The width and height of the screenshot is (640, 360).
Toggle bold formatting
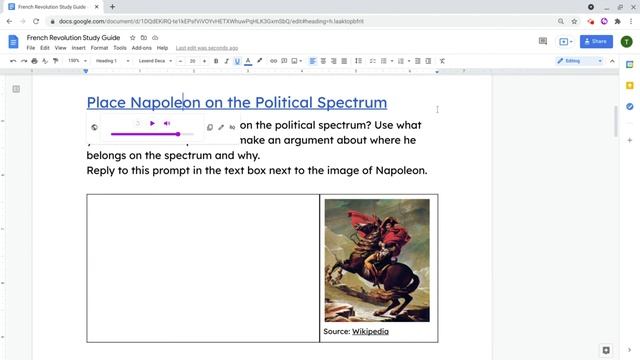[x=216, y=61]
